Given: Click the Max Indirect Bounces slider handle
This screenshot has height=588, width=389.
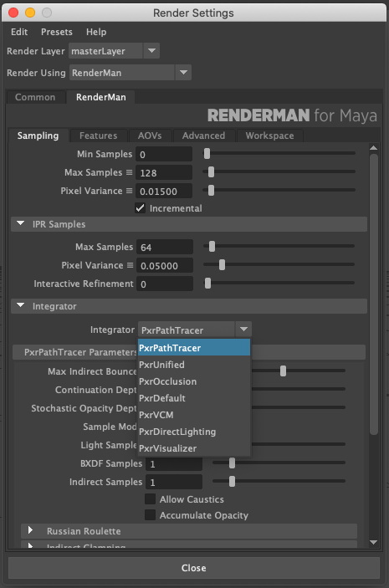Looking at the screenshot, I should [284, 371].
